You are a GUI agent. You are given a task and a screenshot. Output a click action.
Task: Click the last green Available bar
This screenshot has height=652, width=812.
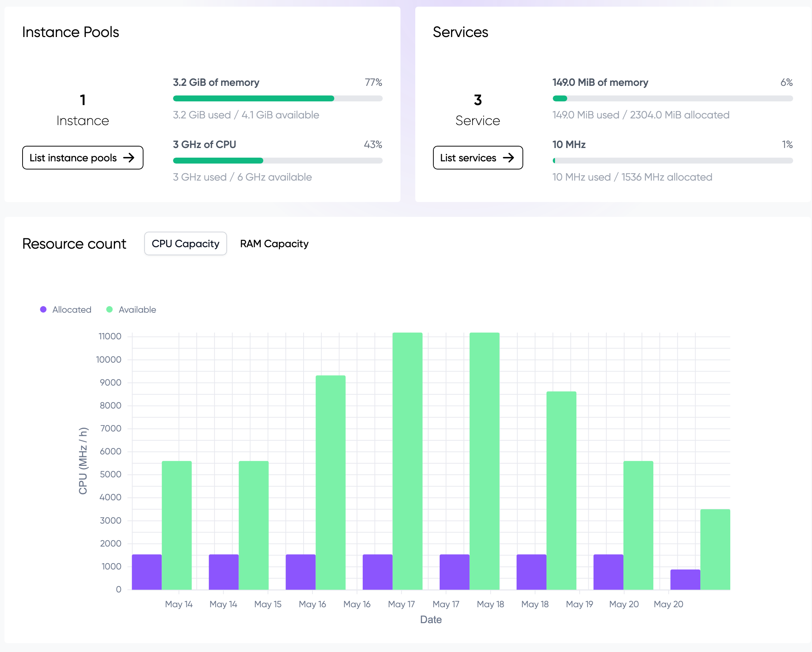tap(715, 550)
